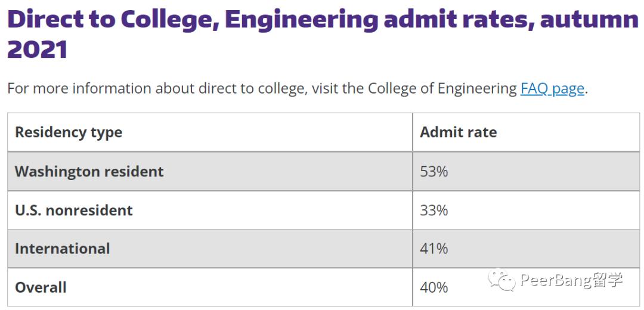The width and height of the screenshot is (644, 310).
Task: Click the Admit rate column header
Action: pos(458,132)
